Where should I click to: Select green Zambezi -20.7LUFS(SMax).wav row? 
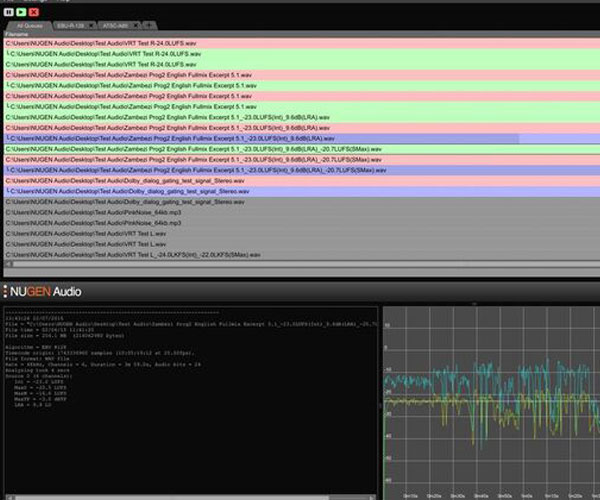point(302,149)
